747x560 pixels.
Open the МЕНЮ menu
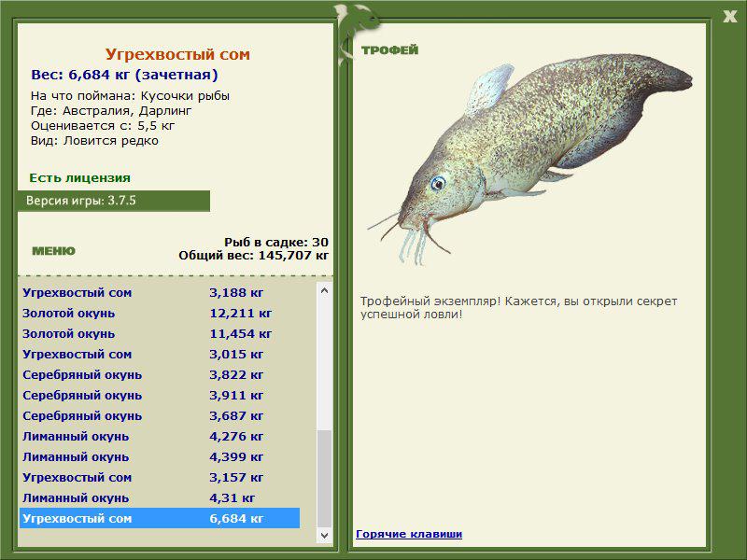pos(53,251)
